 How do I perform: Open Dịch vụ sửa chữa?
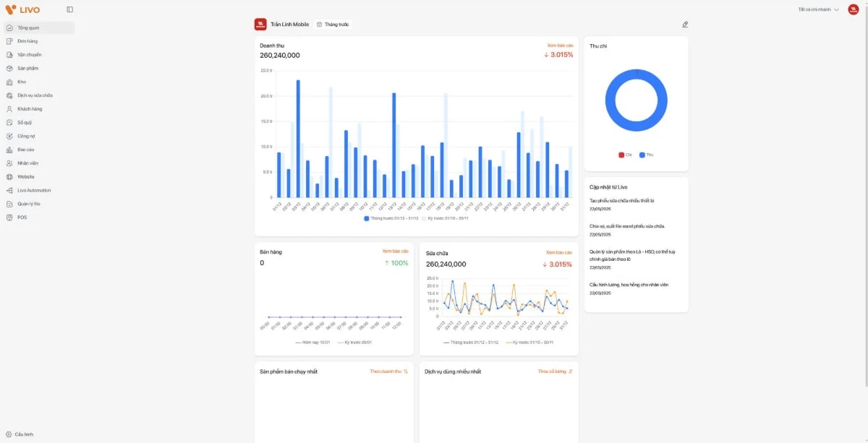click(x=35, y=95)
